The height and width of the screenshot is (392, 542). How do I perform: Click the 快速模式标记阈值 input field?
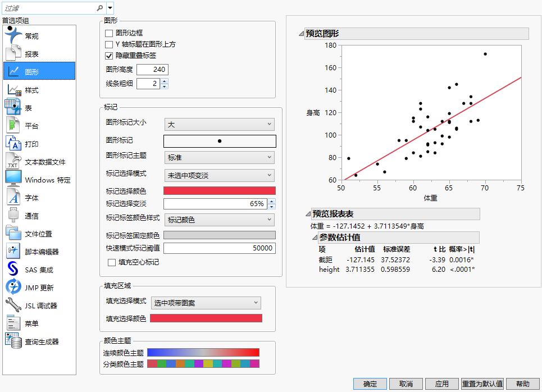click(x=220, y=248)
